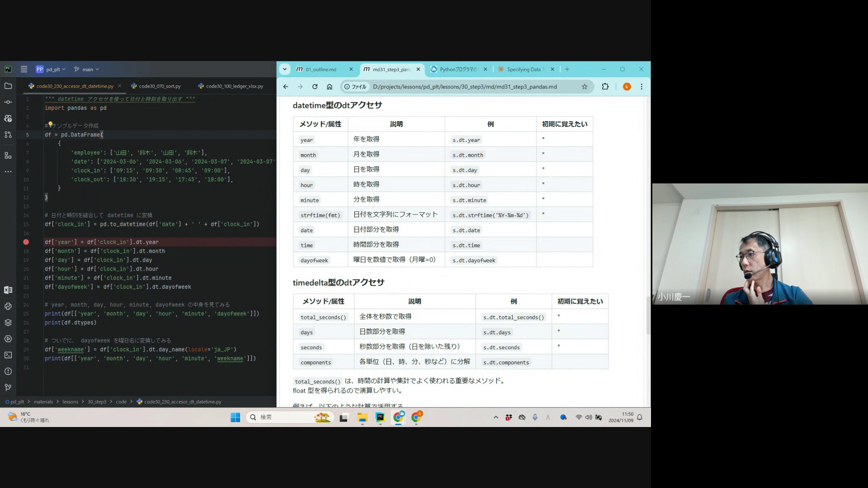Open the Project tool window folder icon
The image size is (868, 488).
(8, 86)
